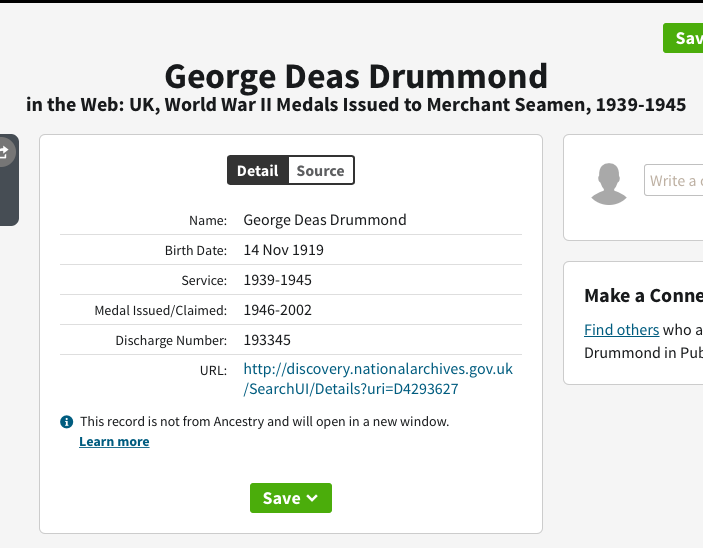The image size is (703, 548).
Task: Click the World War II Medals collection subtitle
Action: (356, 104)
